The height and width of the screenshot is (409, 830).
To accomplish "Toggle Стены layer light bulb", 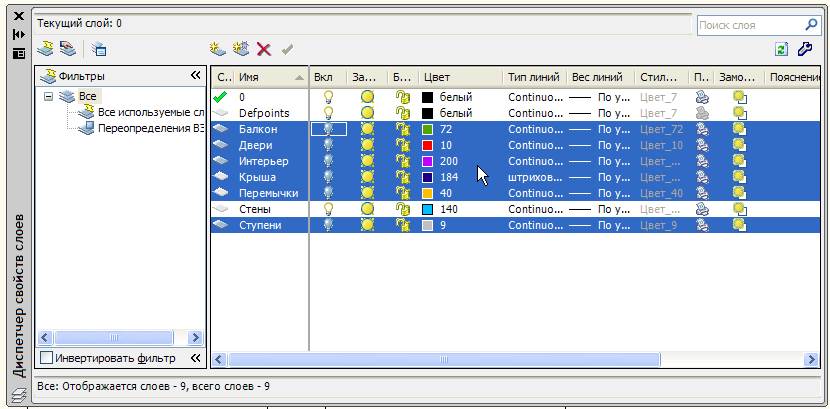I will pos(329,210).
